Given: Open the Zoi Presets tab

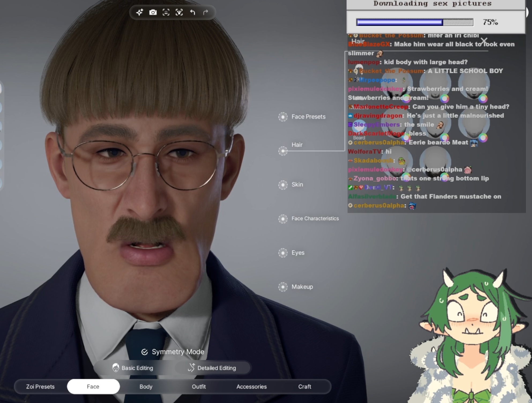Looking at the screenshot, I should [40, 386].
